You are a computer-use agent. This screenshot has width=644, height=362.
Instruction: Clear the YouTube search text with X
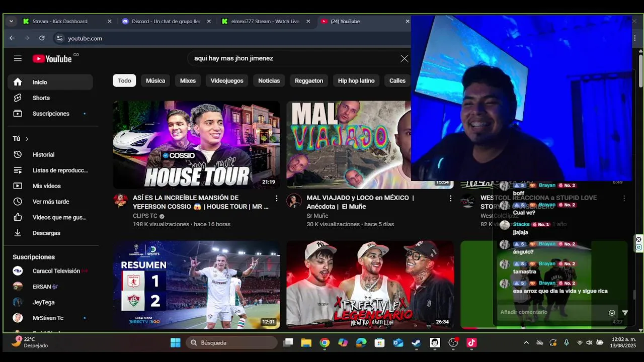coord(404,58)
